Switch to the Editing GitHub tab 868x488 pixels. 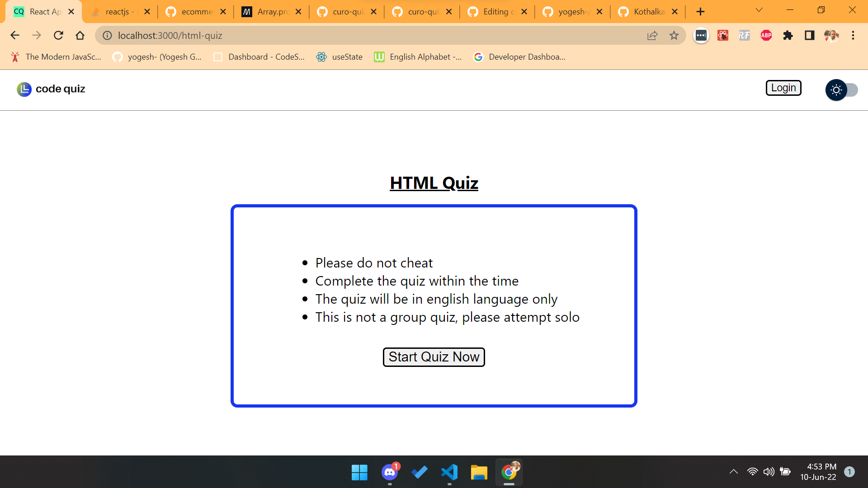point(497,12)
